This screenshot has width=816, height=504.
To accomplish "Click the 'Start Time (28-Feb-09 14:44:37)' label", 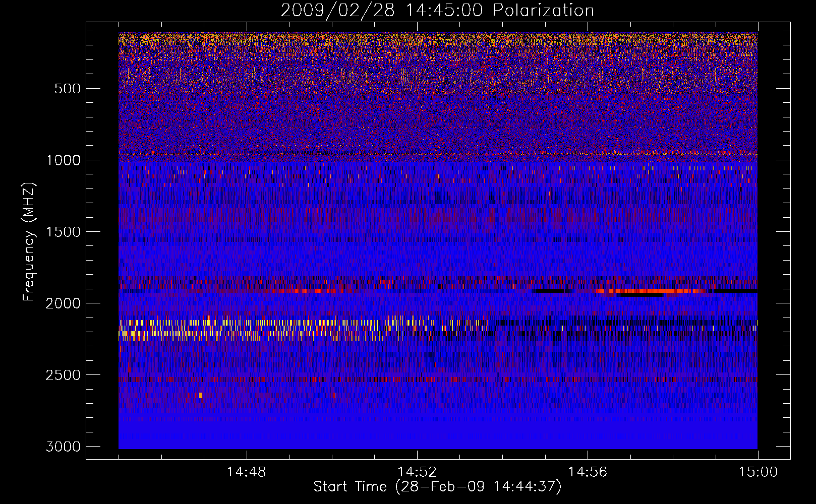I will tap(437, 487).
